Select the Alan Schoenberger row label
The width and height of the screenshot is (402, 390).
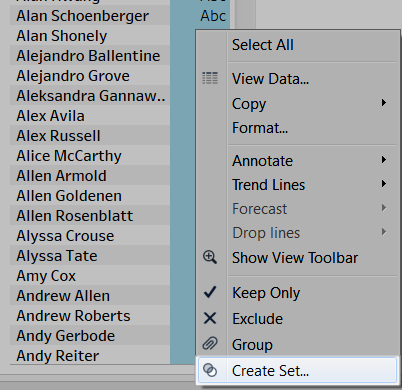point(83,16)
